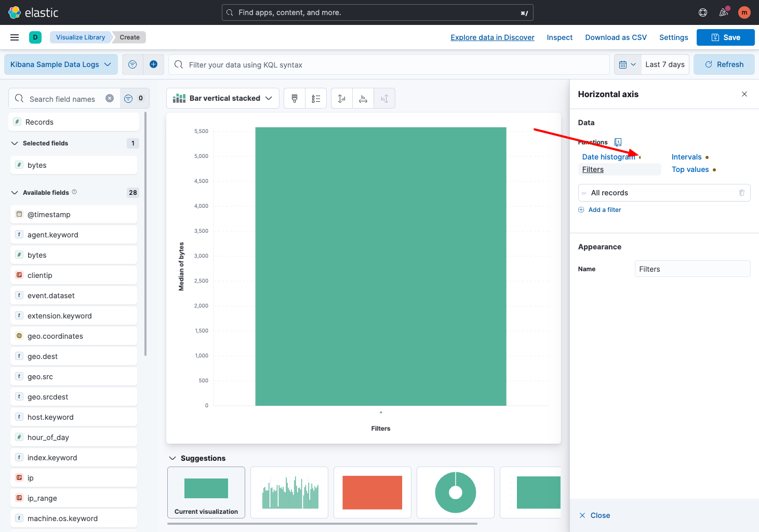Collapse the Selected fields section
759x532 pixels.
(x=15, y=143)
